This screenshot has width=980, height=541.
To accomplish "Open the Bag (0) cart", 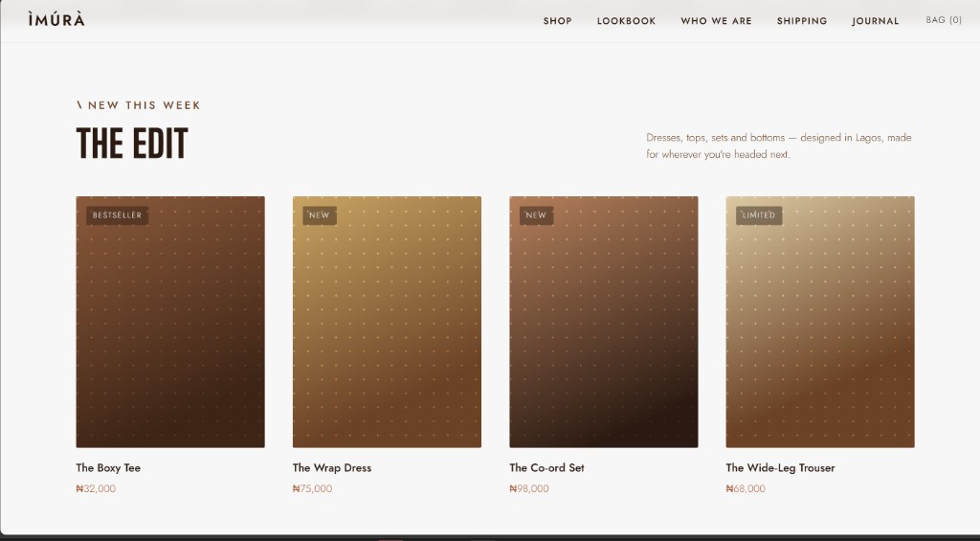I will (944, 20).
